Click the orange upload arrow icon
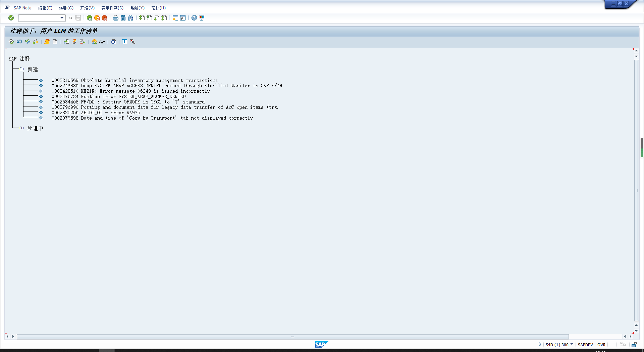644x352 pixels. click(x=74, y=42)
